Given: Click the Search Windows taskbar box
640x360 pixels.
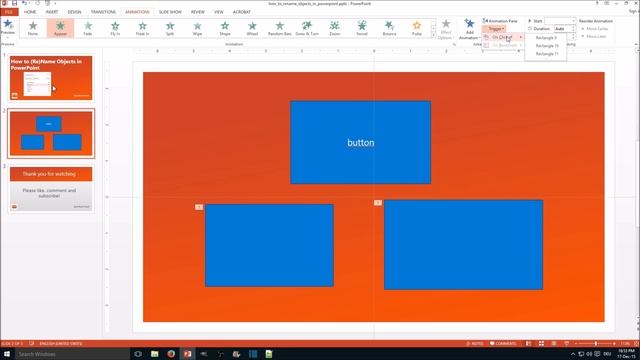Looking at the screenshot, I should pos(72,354).
